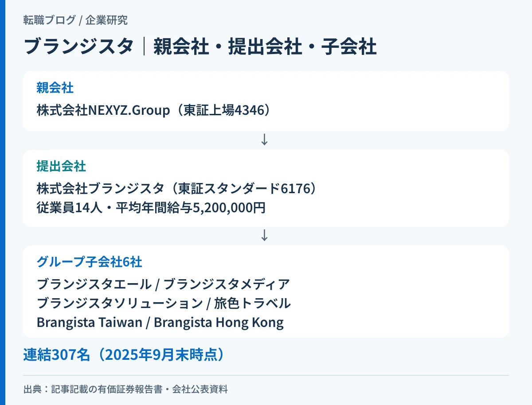532x405 pixels.
Task: Click the heading グループ子会社6社
Action: point(90,262)
